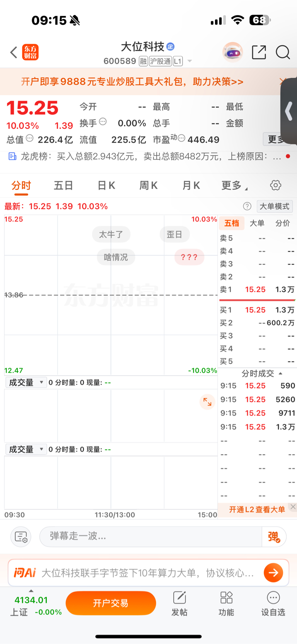Image resolution: width=297 pixels, height=644 pixels.
Task: Tap the 歪日 comment bubble
Action: tap(174, 234)
